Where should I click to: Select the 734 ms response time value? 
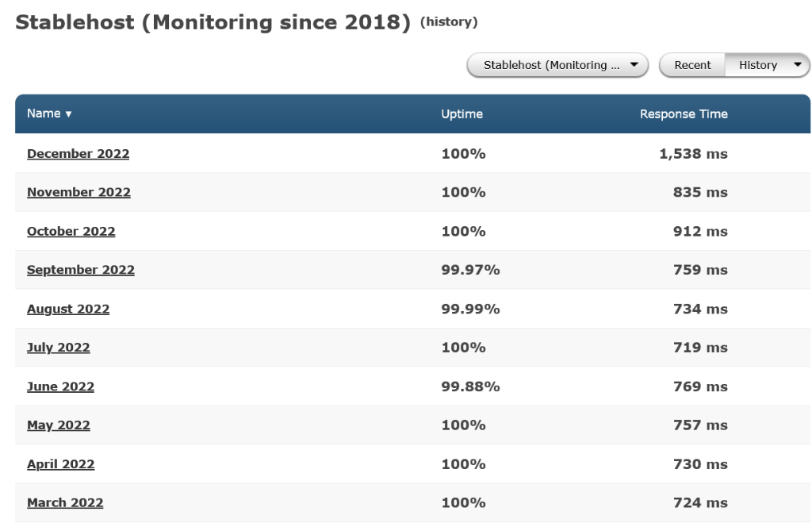(x=700, y=309)
